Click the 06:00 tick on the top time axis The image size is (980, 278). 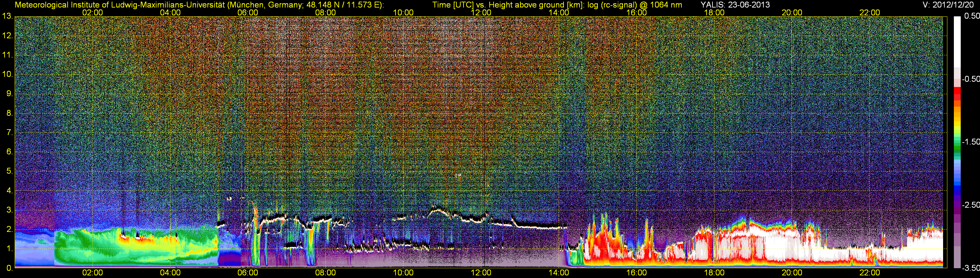click(x=248, y=12)
